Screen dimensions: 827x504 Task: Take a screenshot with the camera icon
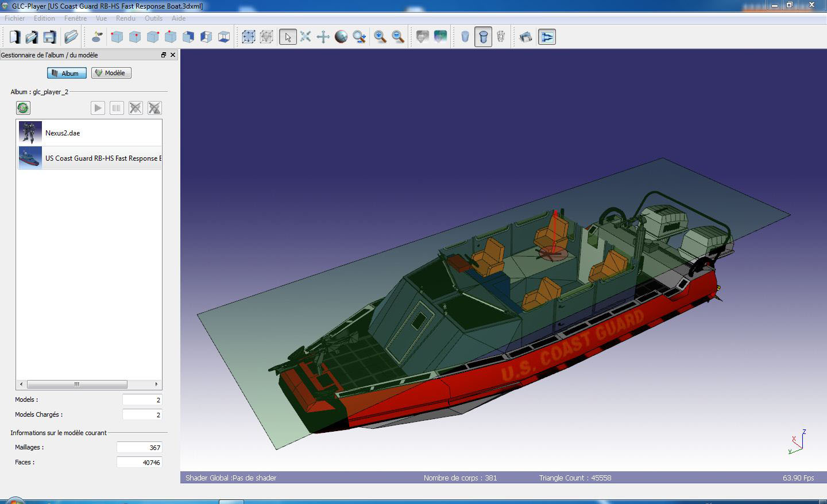tap(525, 37)
